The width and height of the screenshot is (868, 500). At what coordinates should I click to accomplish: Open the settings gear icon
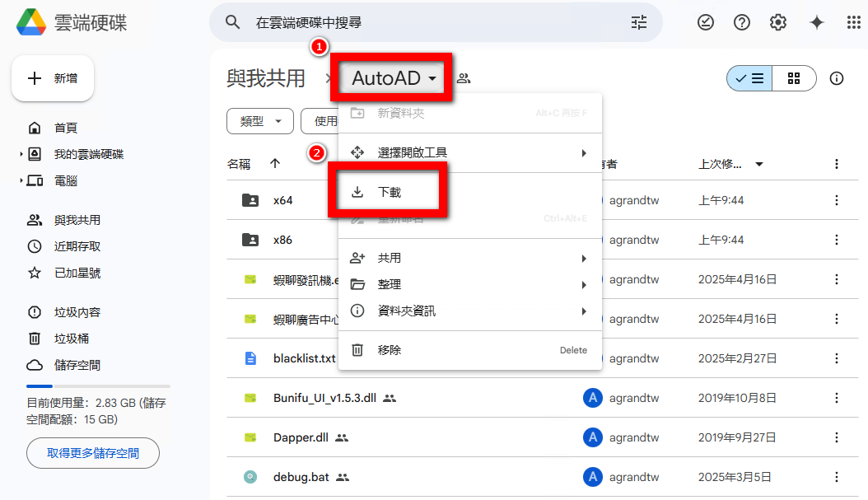(777, 22)
